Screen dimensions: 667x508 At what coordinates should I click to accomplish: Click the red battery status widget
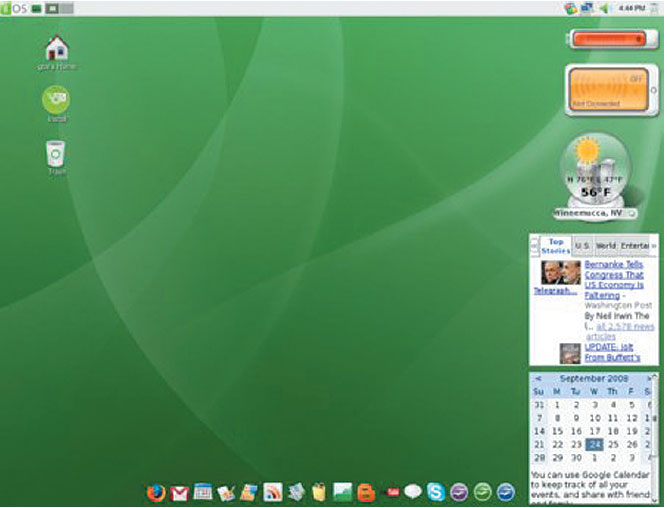(x=608, y=39)
